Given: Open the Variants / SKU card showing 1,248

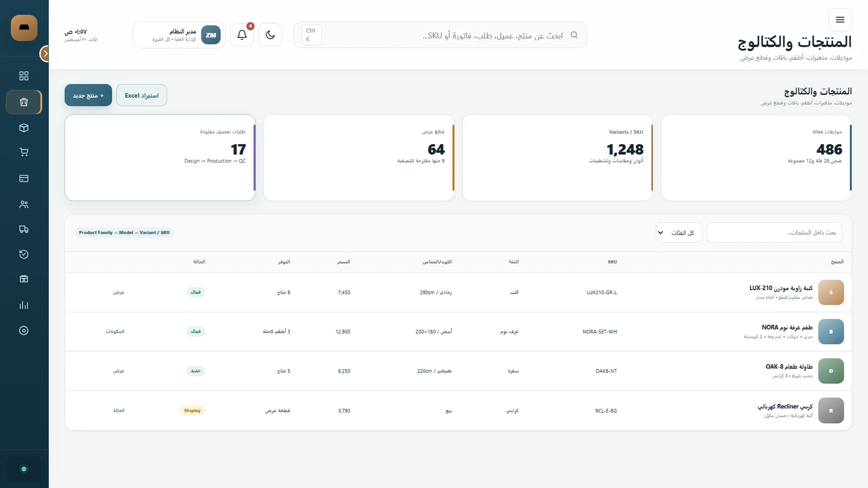Looking at the screenshot, I should point(558,158).
